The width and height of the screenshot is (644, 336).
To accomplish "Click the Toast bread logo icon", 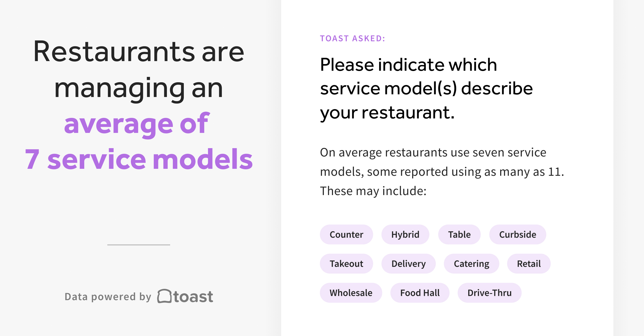I will pyautogui.click(x=164, y=296).
